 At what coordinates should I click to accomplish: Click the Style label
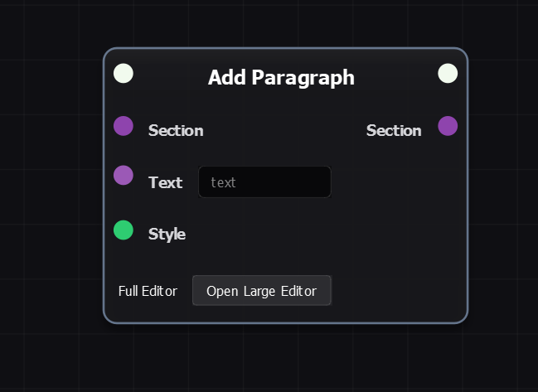167,234
